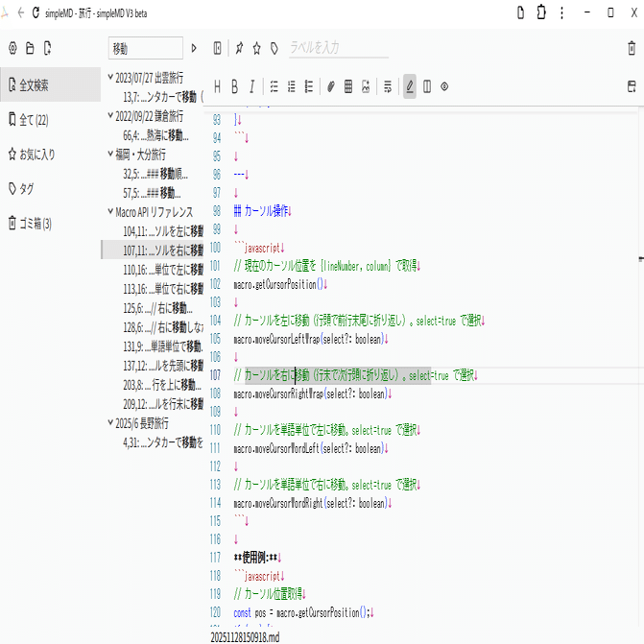Collapse the 2025/6 長野旅行 group

[x=110, y=422]
